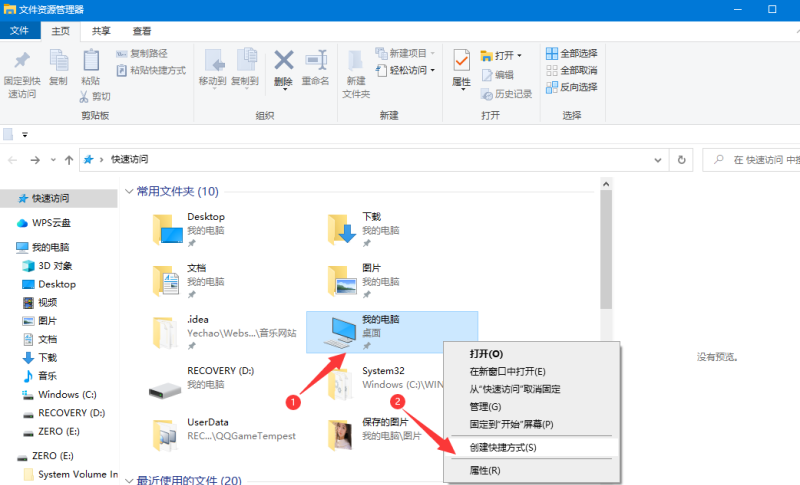Click the 删除 red X icon
Image resolution: width=800 pixels, height=485 pixels.
click(x=284, y=60)
